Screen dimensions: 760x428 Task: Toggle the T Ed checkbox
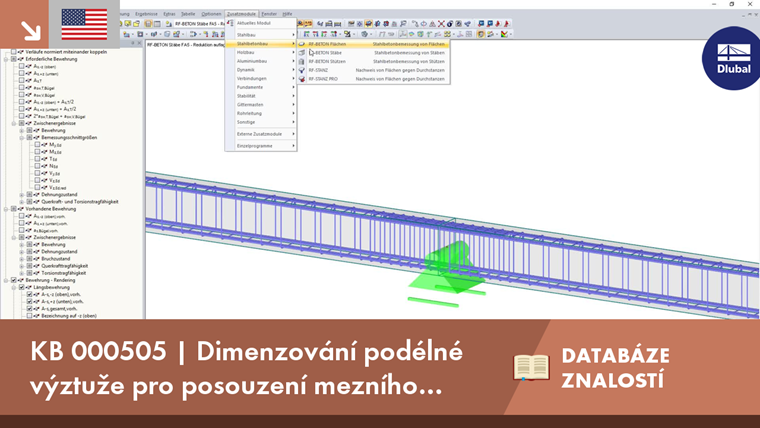[37, 159]
